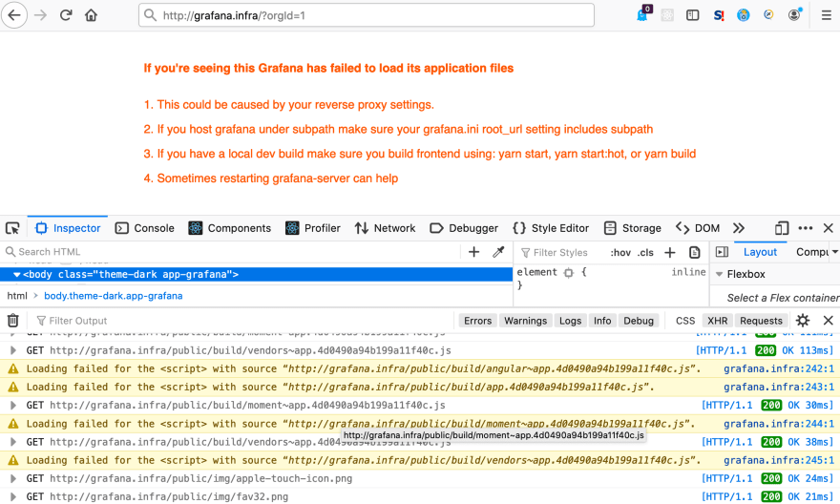Click the browser reload button
Screen dimensions: 840x504
(x=66, y=15)
